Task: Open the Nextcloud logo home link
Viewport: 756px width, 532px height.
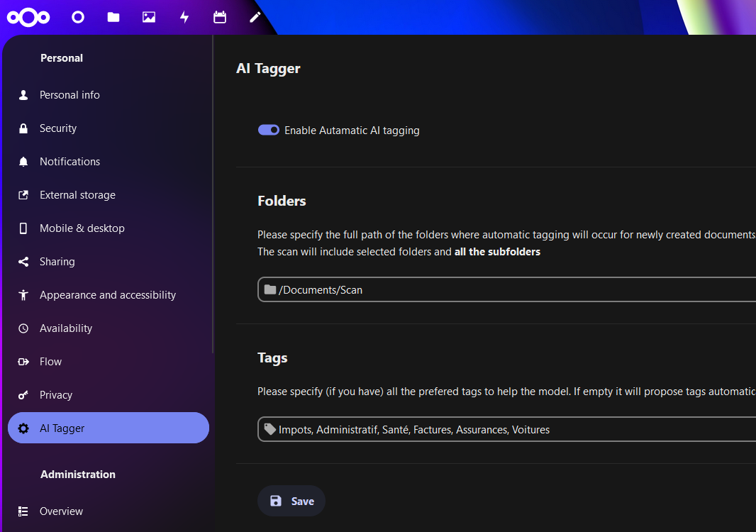Action: point(28,17)
